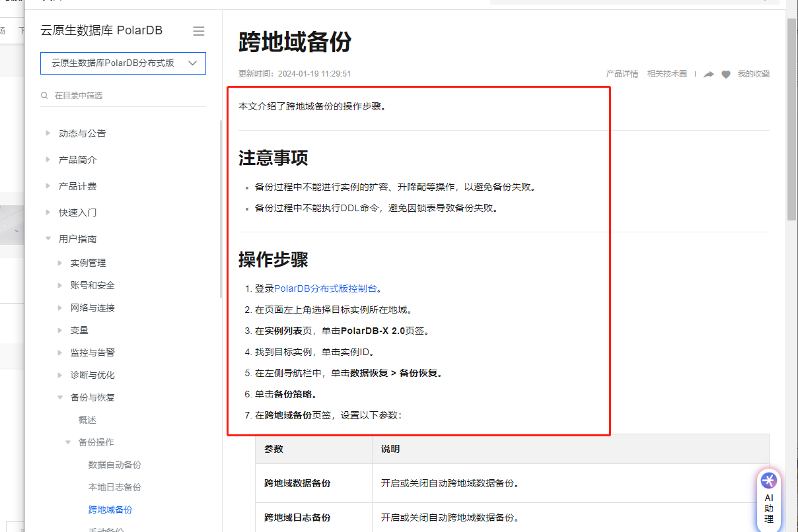Click the share arrow icon
The width and height of the screenshot is (798, 532).
709,75
